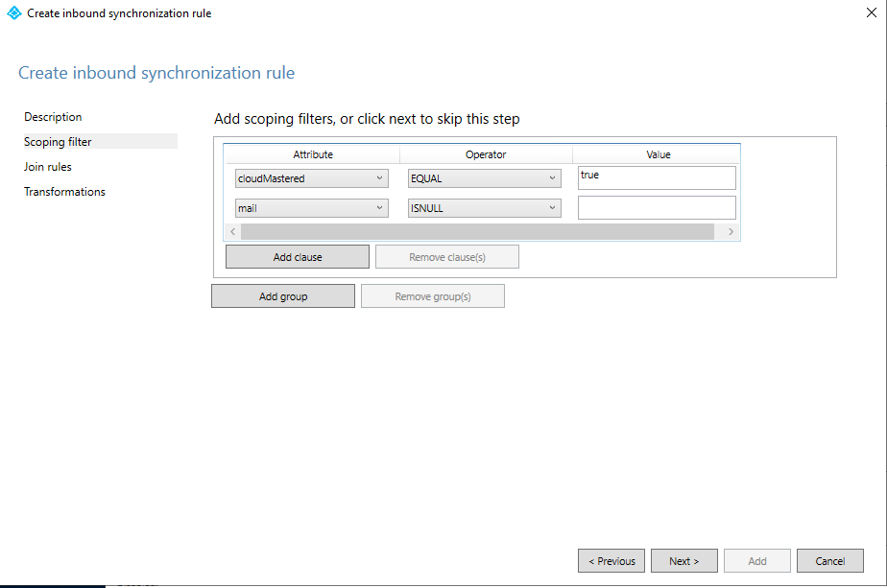Click the left scroll arrow of clause list

232,232
